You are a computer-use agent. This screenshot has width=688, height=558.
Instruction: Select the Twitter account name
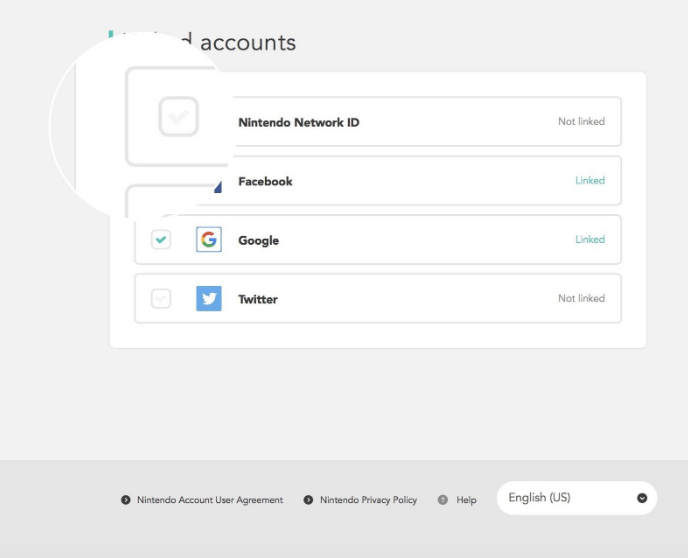point(258,299)
